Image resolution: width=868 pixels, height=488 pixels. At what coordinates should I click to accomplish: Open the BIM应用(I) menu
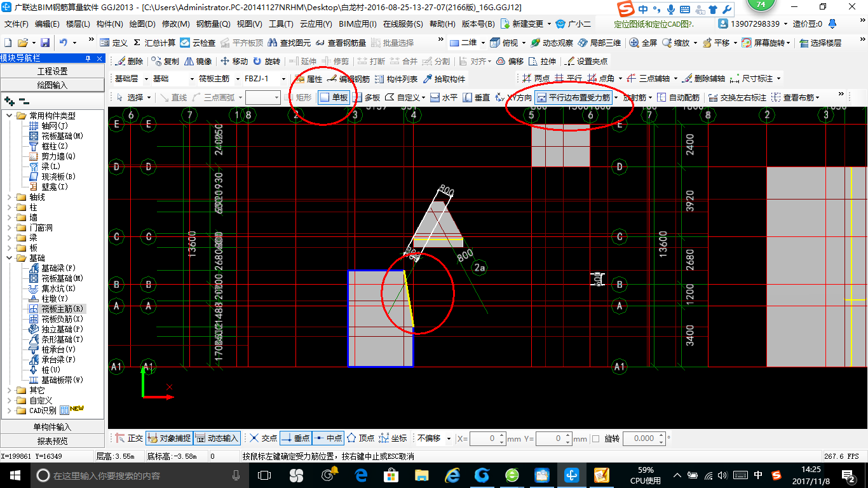point(357,24)
